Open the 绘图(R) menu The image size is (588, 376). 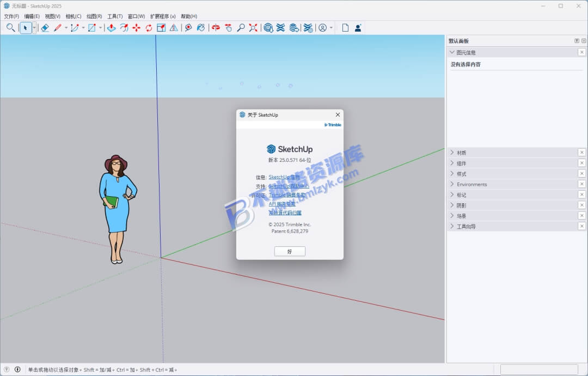coord(94,16)
